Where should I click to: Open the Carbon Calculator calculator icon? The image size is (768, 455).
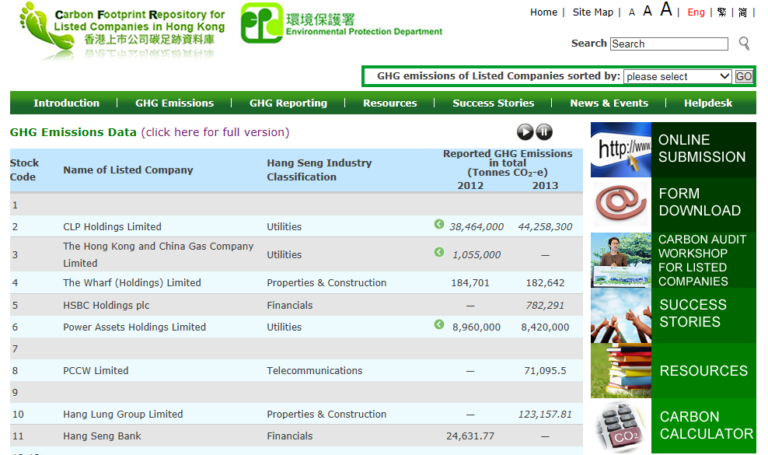[x=621, y=426]
